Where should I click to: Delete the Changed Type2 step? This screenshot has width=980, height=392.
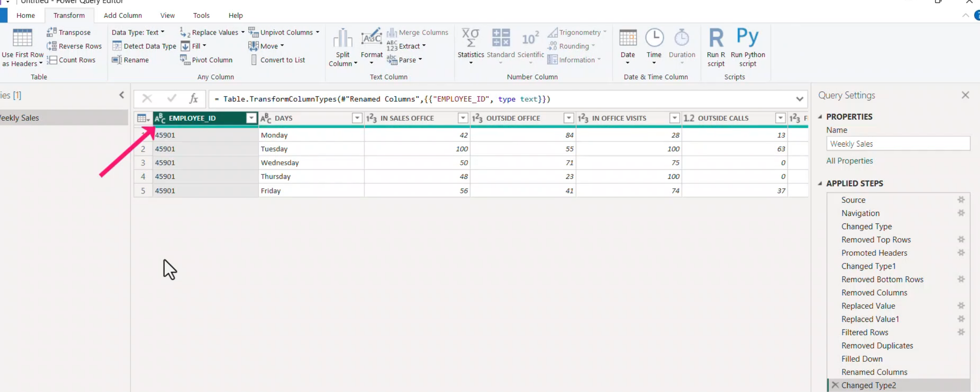click(835, 385)
